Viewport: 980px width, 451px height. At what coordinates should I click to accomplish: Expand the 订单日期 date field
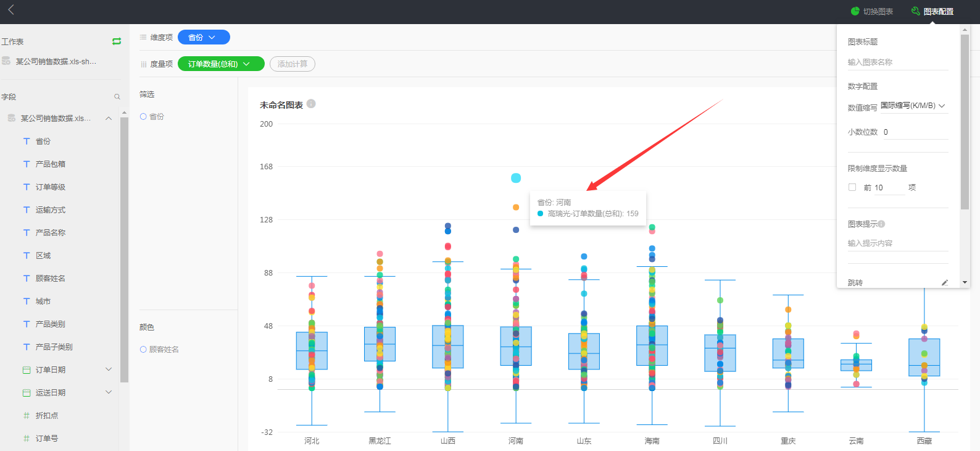[x=109, y=369]
